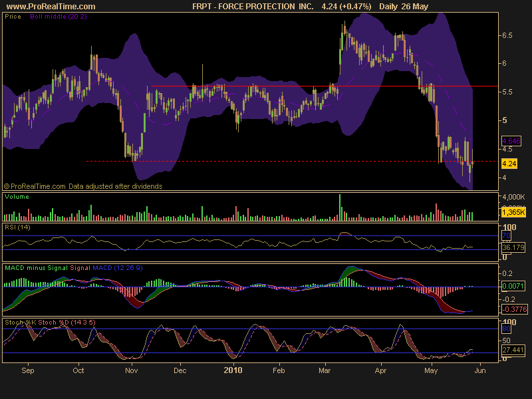This screenshot has width=532, height=399.
Task: Select the Price panel label
Action: coord(13,16)
